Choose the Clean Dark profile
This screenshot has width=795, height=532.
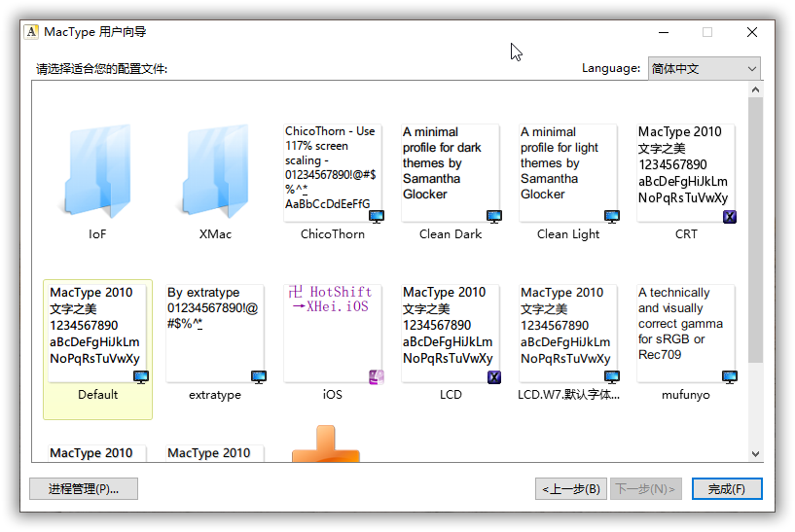451,173
